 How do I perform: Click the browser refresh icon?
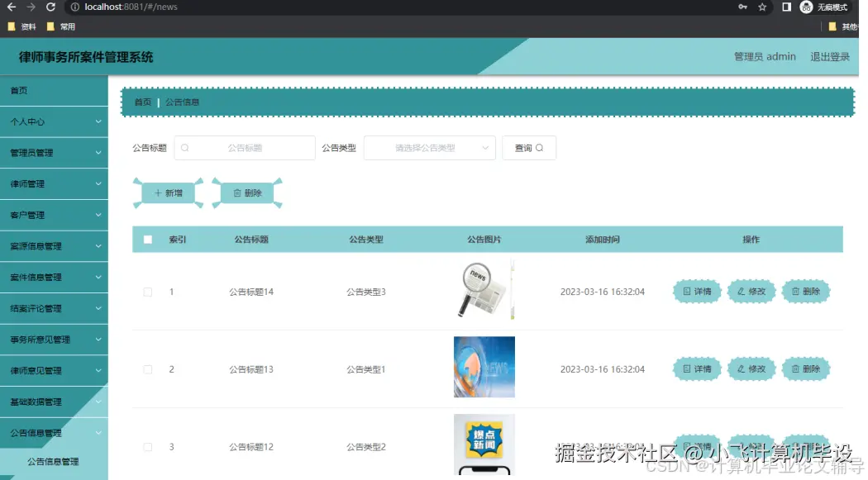51,7
